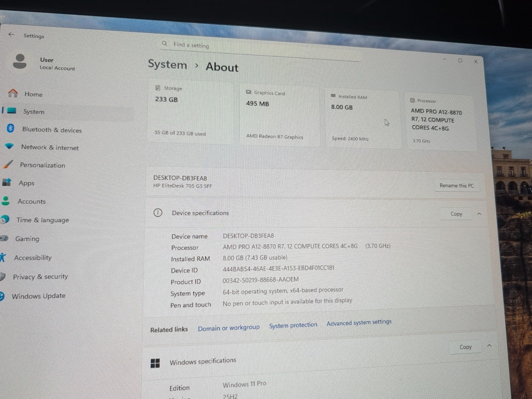The image size is (532, 399).
Task: Open Advanced system settings link
Action: [359, 322]
